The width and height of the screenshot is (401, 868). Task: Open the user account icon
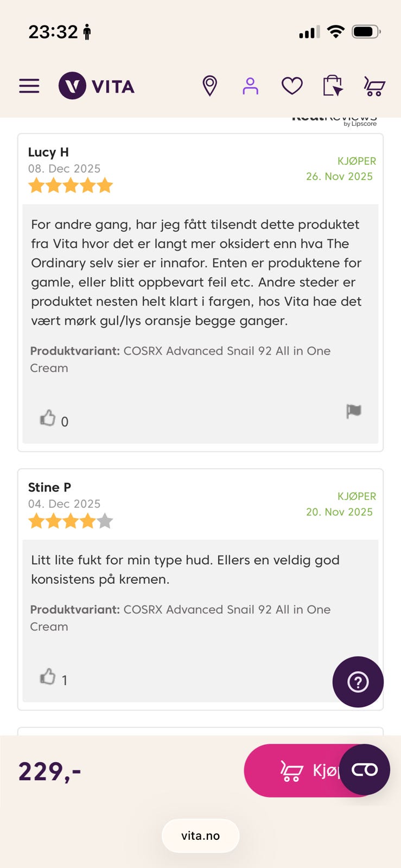coord(250,86)
